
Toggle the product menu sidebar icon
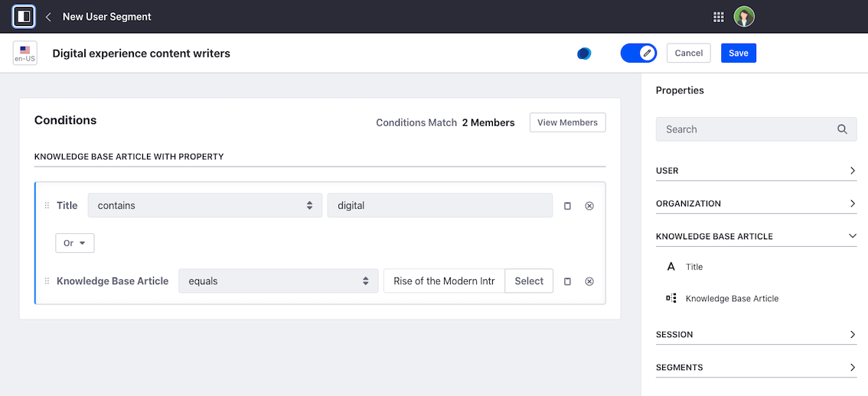(24, 16)
